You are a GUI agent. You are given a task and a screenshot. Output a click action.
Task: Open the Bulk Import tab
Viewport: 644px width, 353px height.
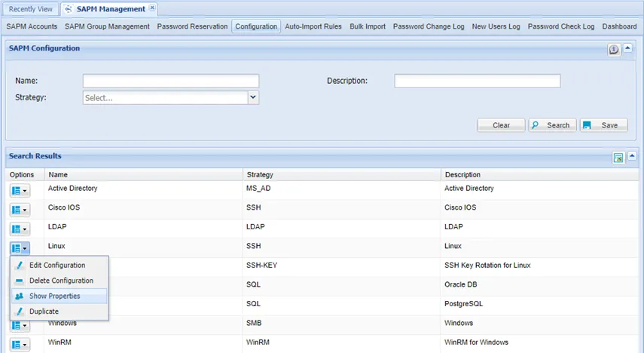[x=368, y=26]
